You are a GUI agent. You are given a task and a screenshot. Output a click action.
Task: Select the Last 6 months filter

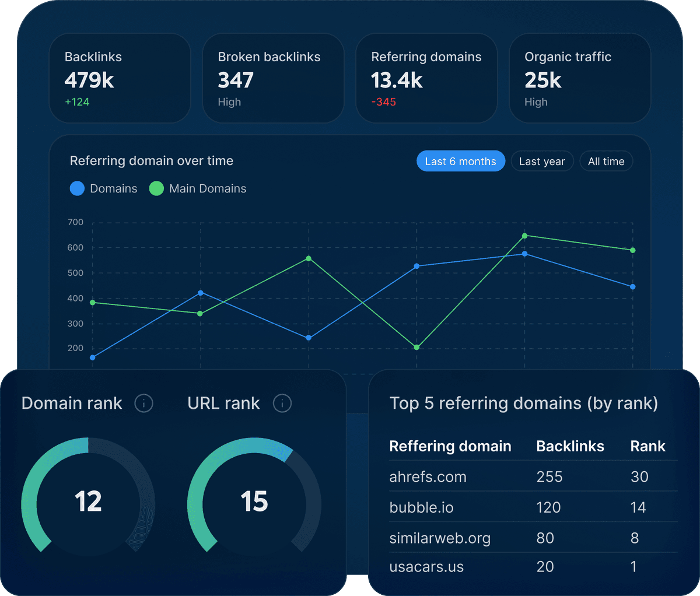point(461,161)
